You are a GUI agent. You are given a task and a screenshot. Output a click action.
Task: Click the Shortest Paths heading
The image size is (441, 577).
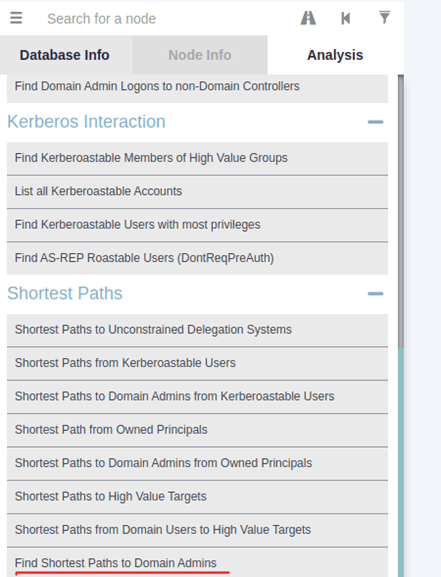coord(65,294)
